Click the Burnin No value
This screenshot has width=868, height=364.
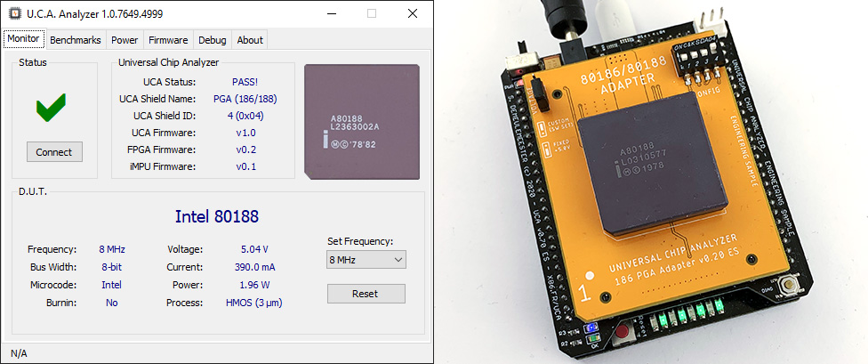(x=112, y=303)
